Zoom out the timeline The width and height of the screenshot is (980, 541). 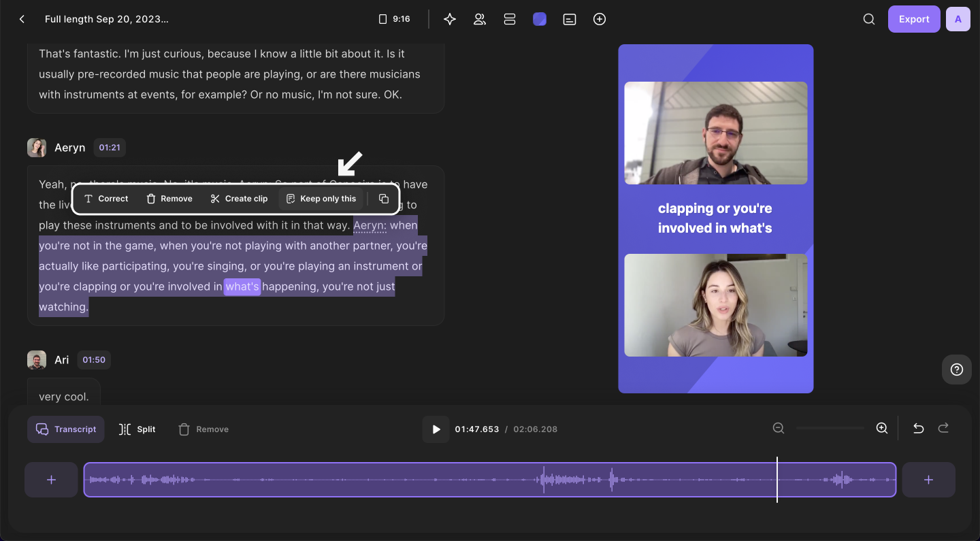pos(779,428)
